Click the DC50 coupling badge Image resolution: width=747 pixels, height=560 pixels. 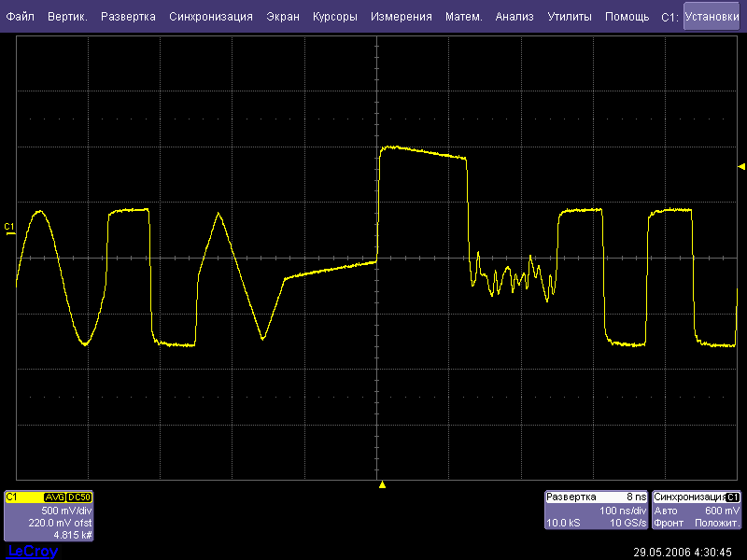pyautogui.click(x=78, y=497)
